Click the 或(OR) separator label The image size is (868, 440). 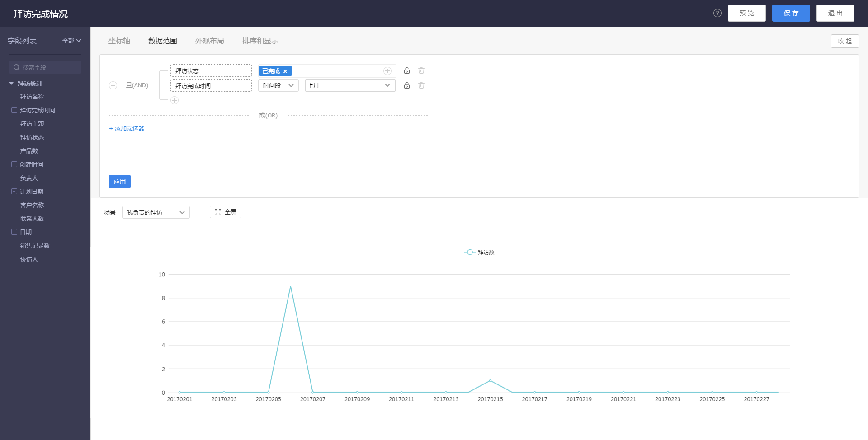[x=269, y=116]
